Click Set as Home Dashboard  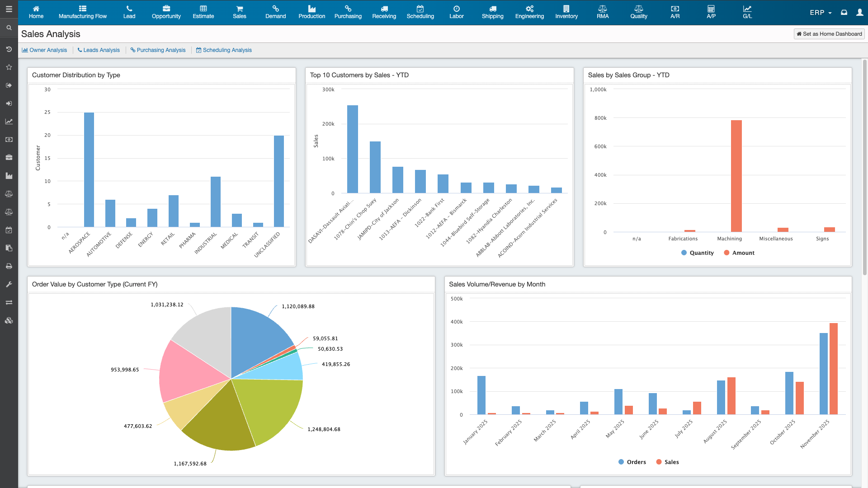pos(829,33)
